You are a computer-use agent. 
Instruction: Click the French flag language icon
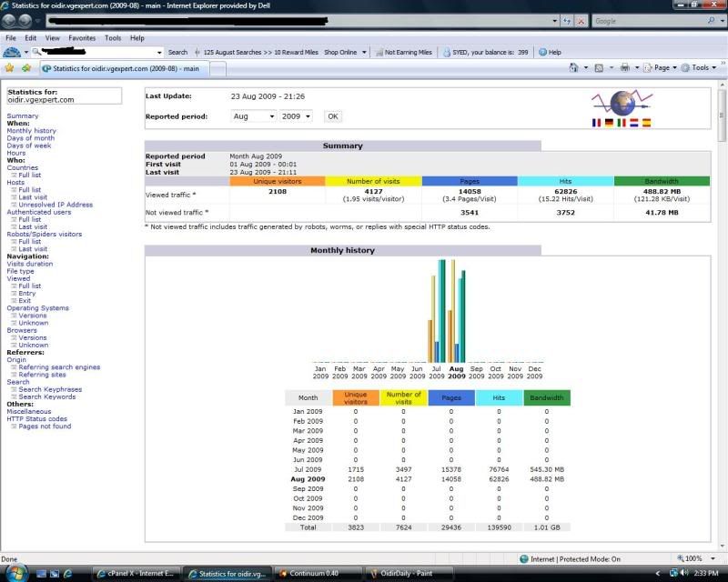[596, 122]
